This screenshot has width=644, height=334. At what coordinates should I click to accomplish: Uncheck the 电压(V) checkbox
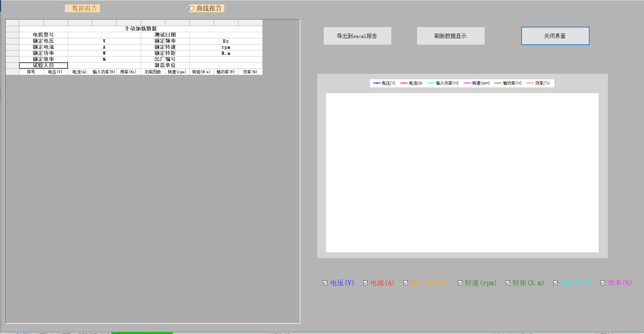coord(325,282)
